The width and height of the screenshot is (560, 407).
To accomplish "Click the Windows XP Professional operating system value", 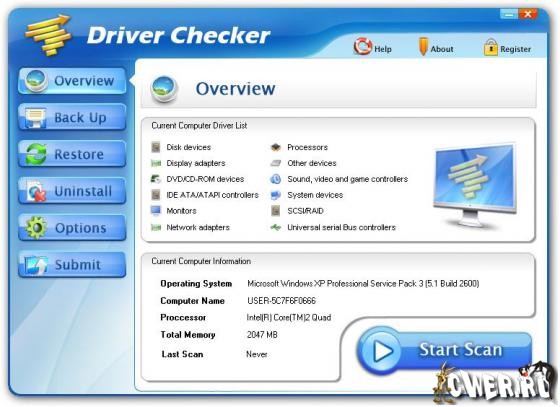I will [363, 283].
